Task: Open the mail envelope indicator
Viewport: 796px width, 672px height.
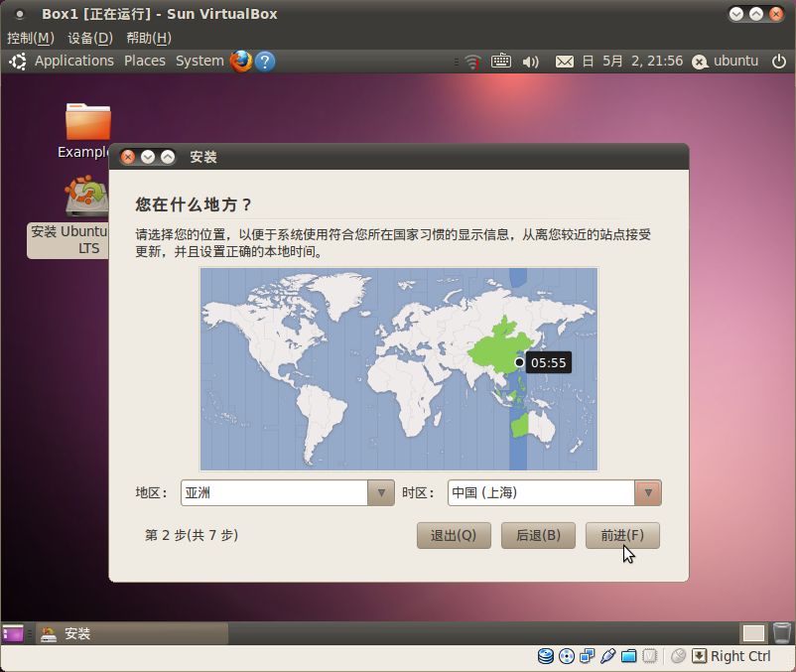Action: point(565,62)
